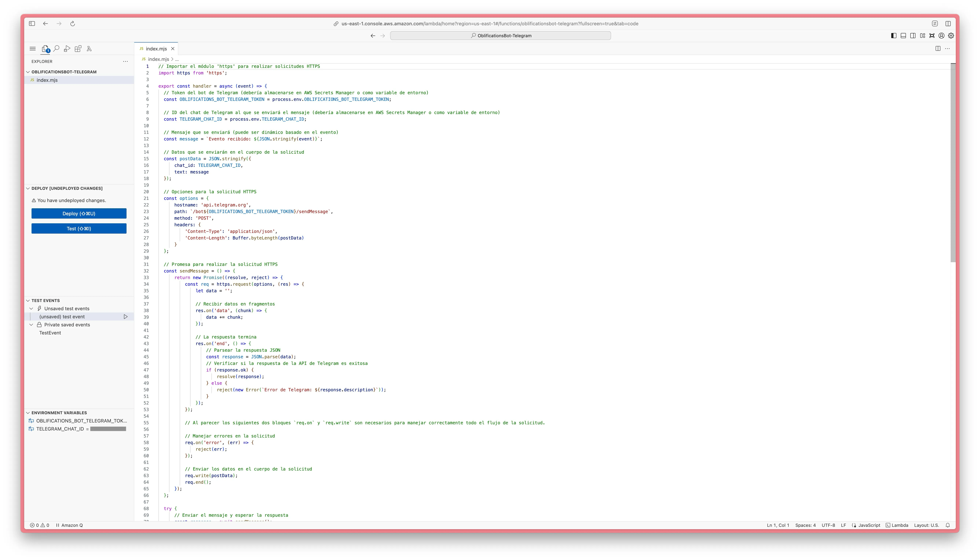Click the index.mjs breadcrumb item
Viewport: 980px width, 560px height.
point(158,59)
